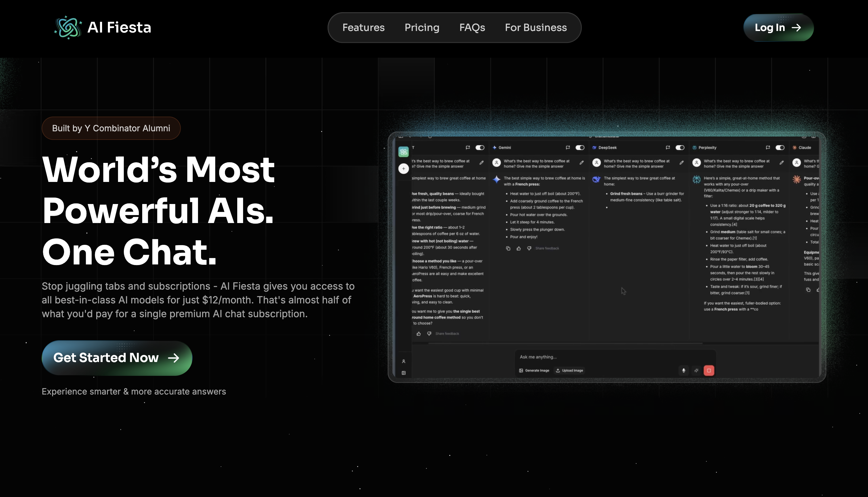Disable the DeepSeek model toggle

[680, 148]
